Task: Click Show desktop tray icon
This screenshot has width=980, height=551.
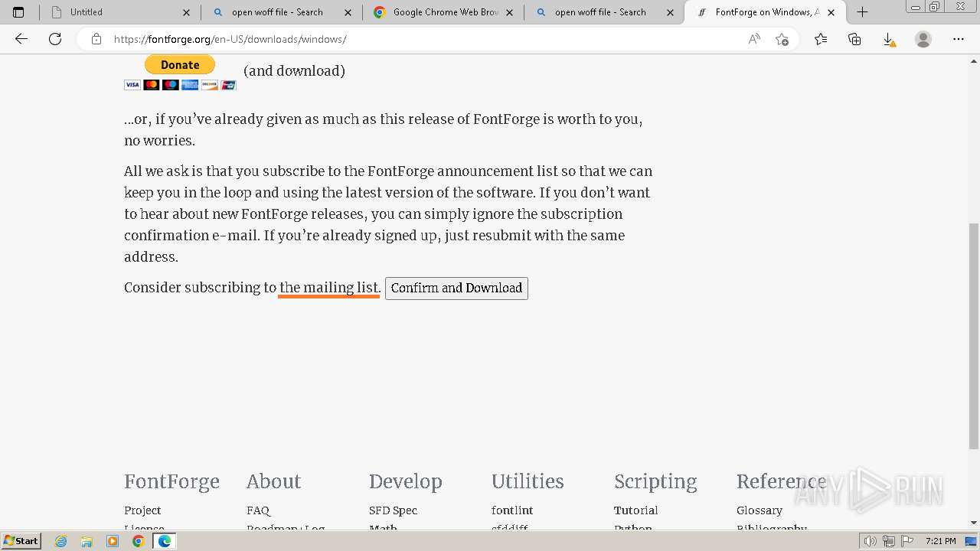Action: click(971, 541)
